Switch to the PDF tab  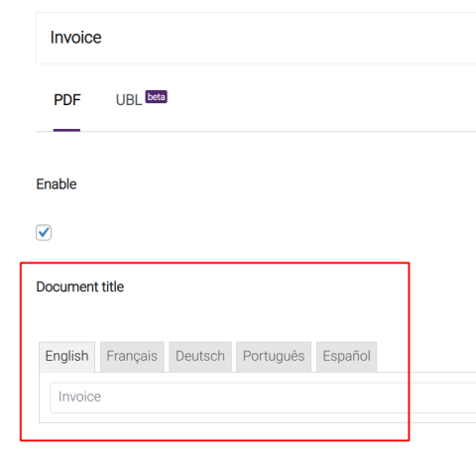pyautogui.click(x=67, y=100)
